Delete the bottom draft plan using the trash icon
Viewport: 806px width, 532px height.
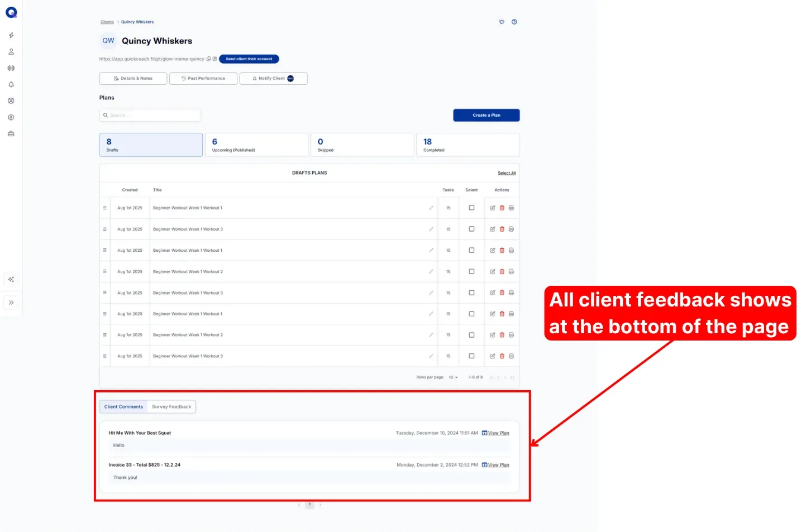click(x=502, y=356)
